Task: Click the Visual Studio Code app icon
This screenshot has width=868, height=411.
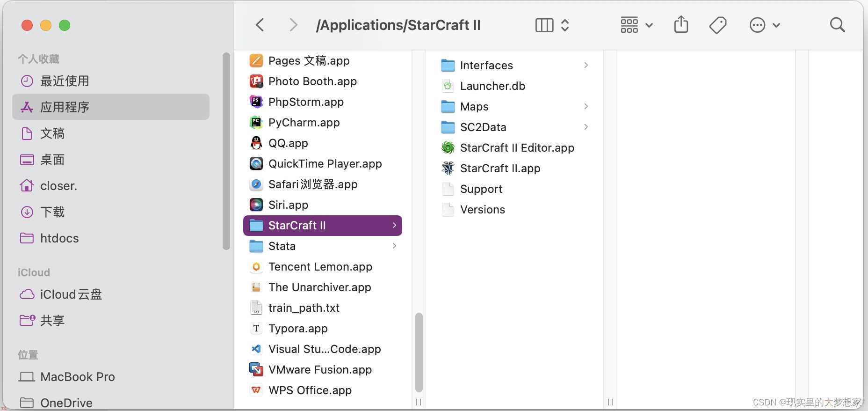Action: 256,349
